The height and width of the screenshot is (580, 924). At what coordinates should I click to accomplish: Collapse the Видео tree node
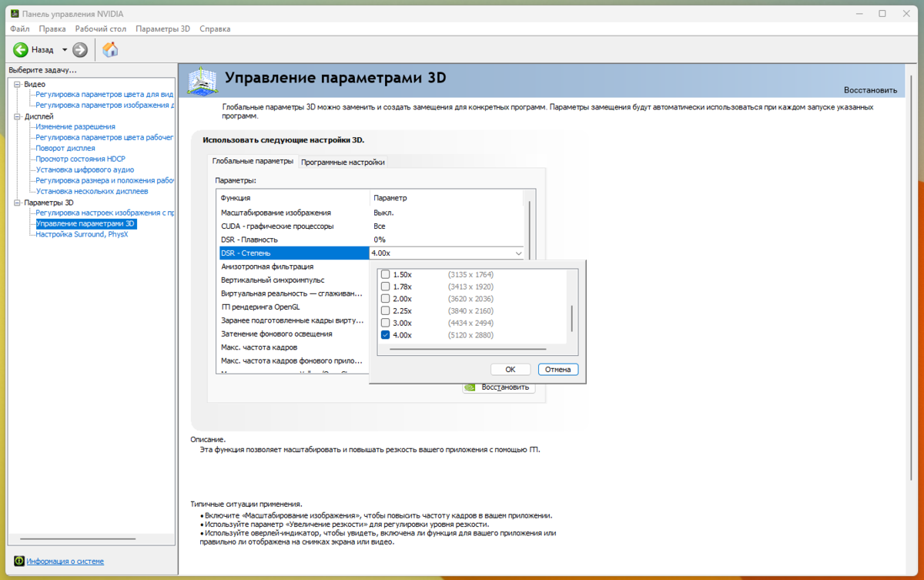[x=18, y=84]
